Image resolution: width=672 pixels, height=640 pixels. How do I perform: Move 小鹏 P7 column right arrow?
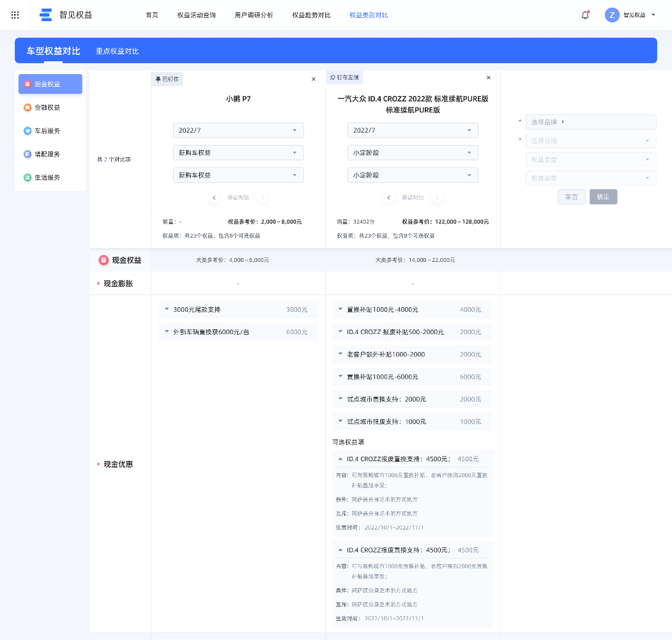pyautogui.click(x=263, y=197)
